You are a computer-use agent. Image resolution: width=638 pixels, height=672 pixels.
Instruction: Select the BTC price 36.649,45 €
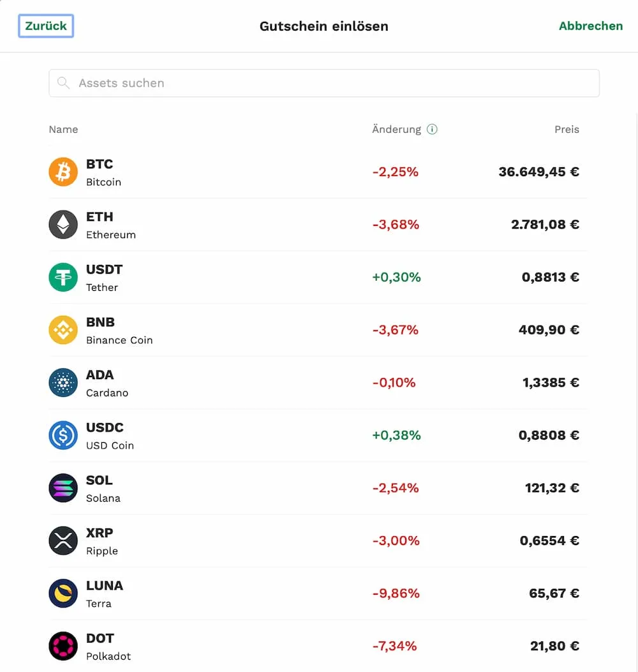click(x=538, y=172)
